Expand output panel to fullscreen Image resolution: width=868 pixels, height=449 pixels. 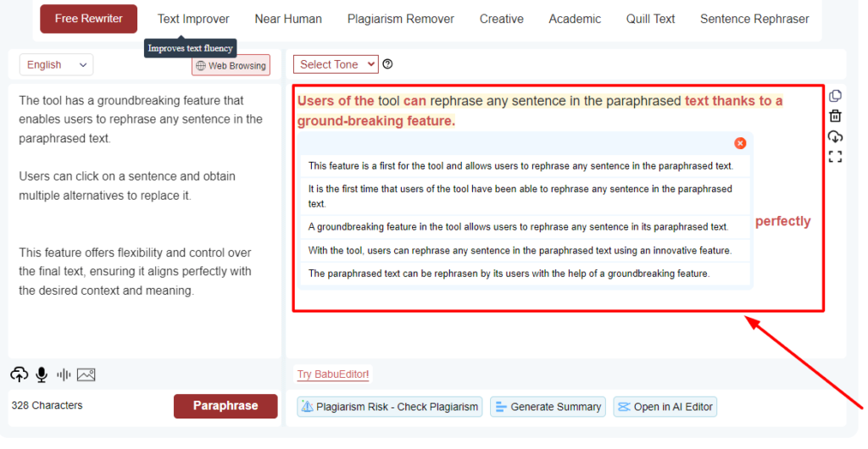tap(835, 157)
